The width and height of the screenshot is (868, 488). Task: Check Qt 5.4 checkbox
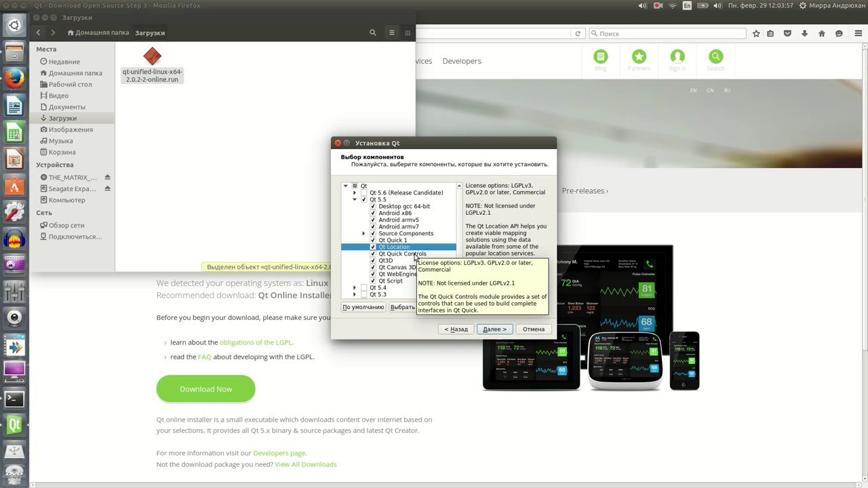point(364,287)
